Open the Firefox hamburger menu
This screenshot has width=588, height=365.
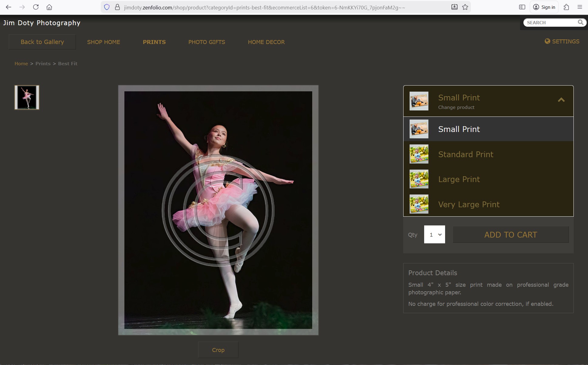[x=580, y=7]
